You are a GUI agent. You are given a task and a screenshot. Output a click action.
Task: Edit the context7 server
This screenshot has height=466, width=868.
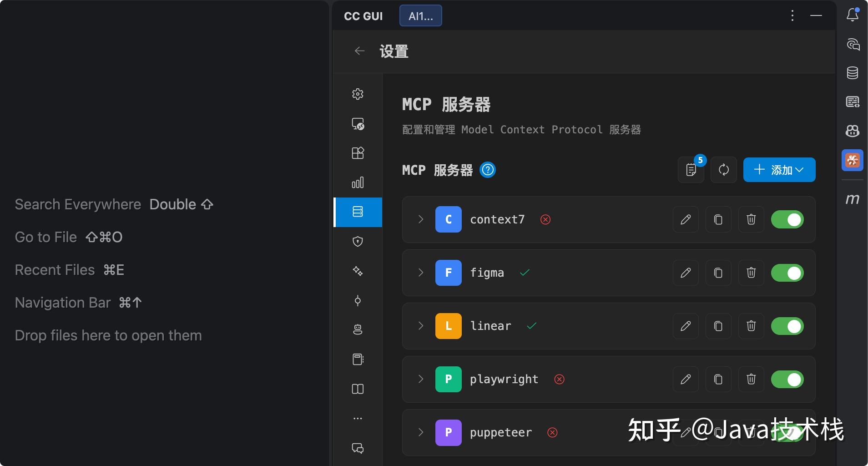[686, 219]
